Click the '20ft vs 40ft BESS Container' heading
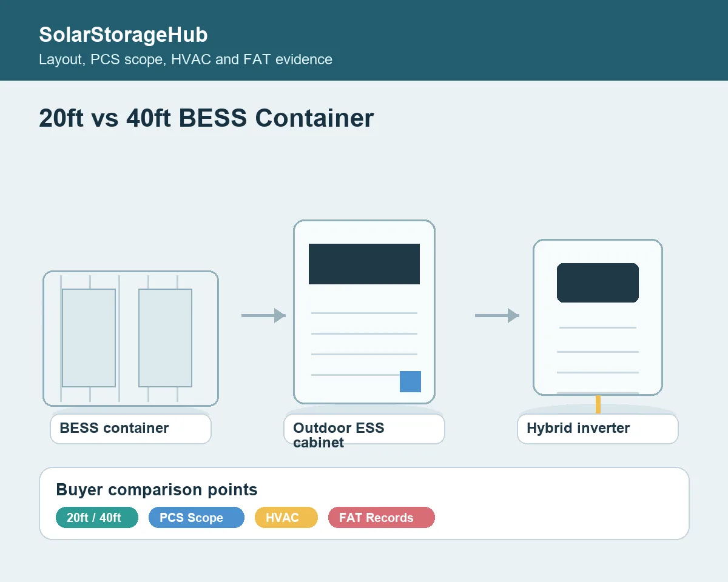 tap(206, 118)
